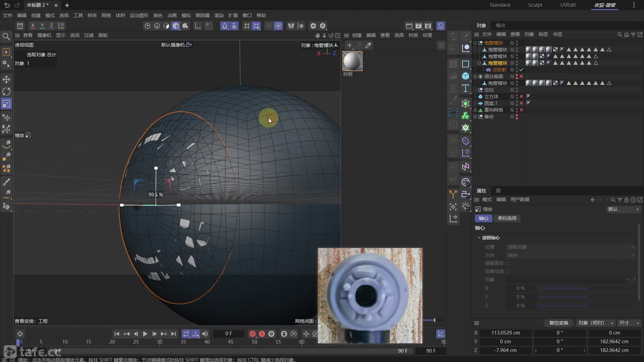Screen dimensions: 644x362
Task: Click the eyedropper icon in material panel
Action: [x=368, y=45]
